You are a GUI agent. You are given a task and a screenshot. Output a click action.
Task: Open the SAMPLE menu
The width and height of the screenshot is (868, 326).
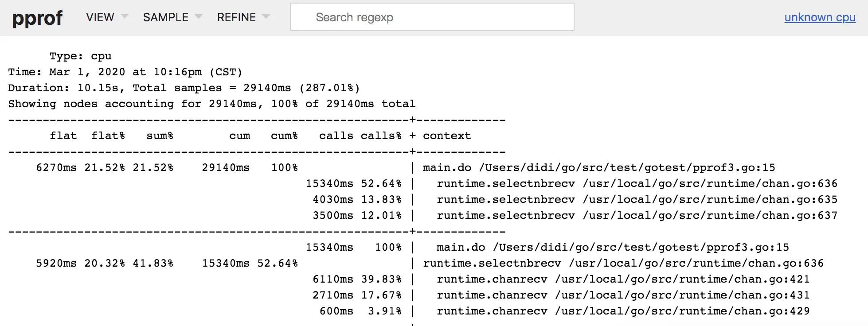[165, 17]
